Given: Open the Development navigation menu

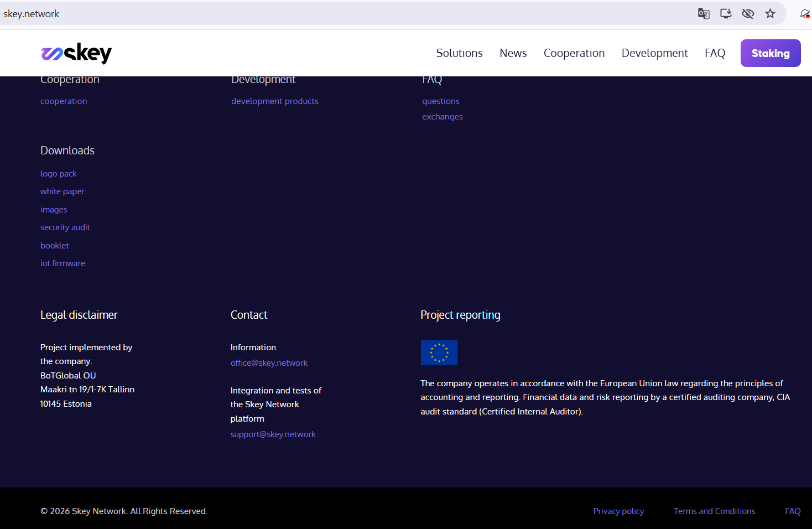Looking at the screenshot, I should 654,53.
